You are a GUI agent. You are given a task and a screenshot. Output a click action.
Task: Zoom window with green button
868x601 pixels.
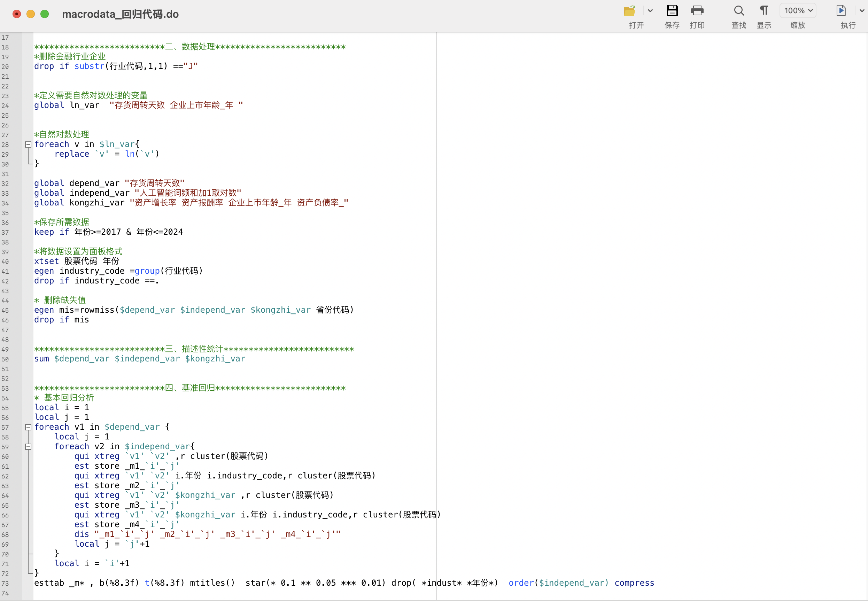[x=45, y=14]
